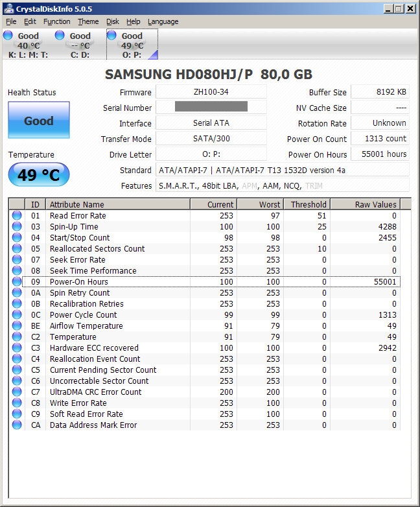Open the Language menu
This screenshot has height=507, width=420.
[x=163, y=21]
